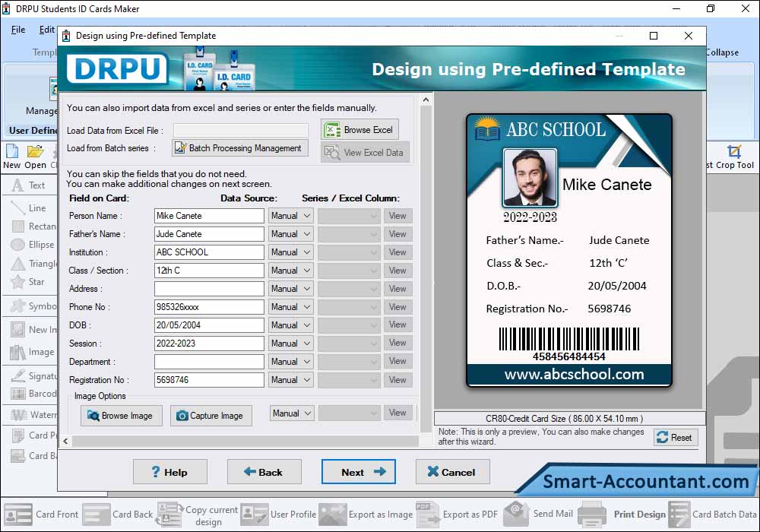Click the ID card preview thumbnail
The image size is (760, 532).
coord(569,250)
